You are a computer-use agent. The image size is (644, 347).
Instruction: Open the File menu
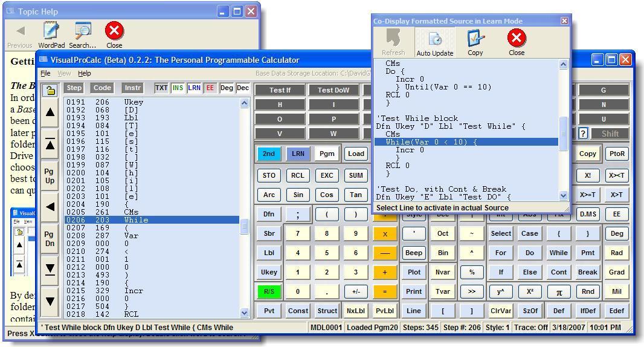(x=45, y=73)
